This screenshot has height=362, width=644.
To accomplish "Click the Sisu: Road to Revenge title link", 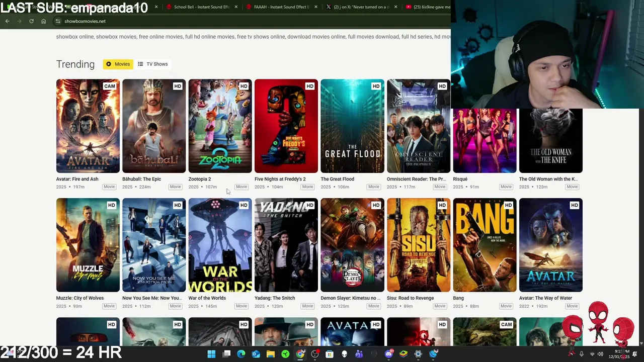I will point(410,298).
